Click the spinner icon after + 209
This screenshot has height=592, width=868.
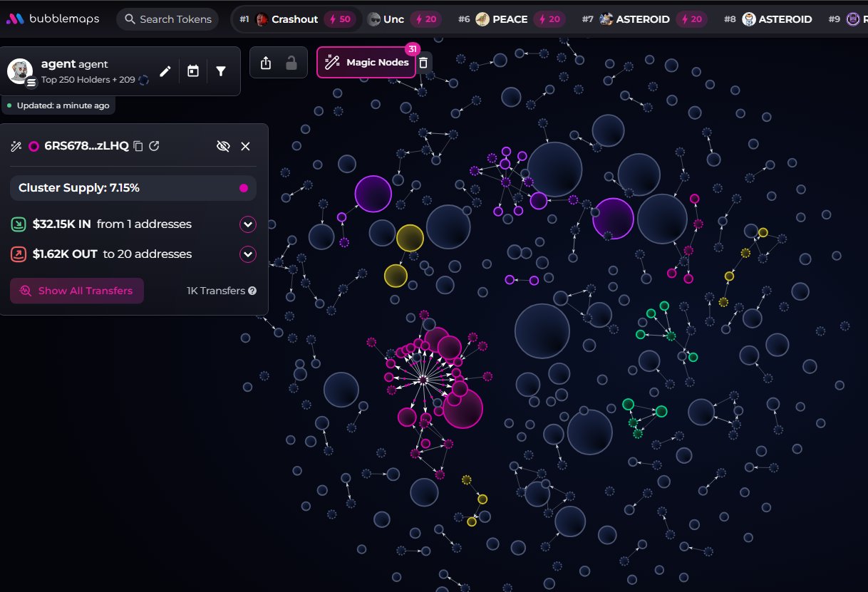click(144, 80)
